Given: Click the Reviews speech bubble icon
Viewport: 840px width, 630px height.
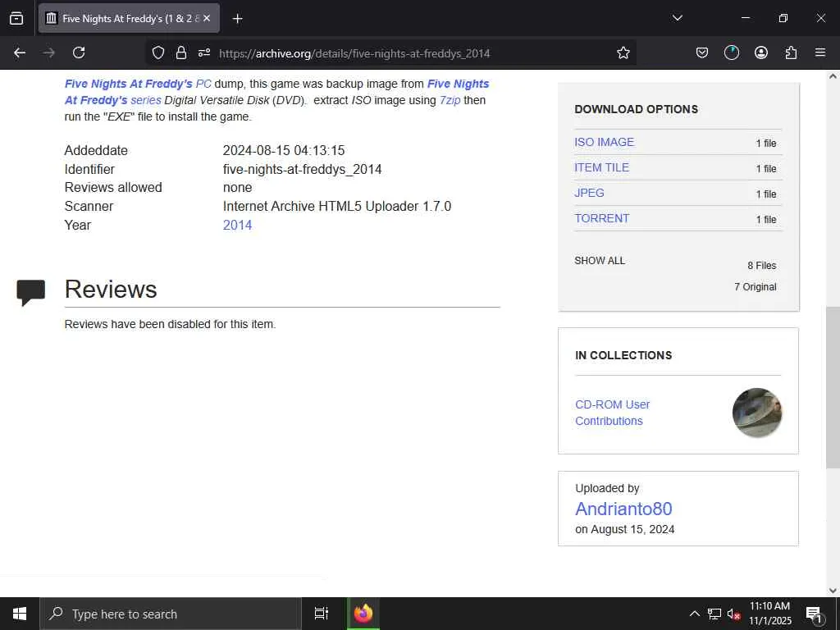Looking at the screenshot, I should pyautogui.click(x=30, y=293).
